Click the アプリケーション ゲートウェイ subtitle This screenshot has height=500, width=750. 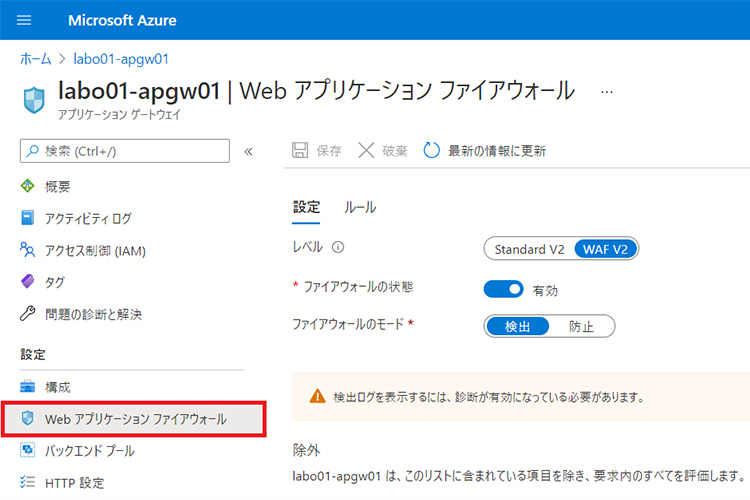[x=119, y=115]
